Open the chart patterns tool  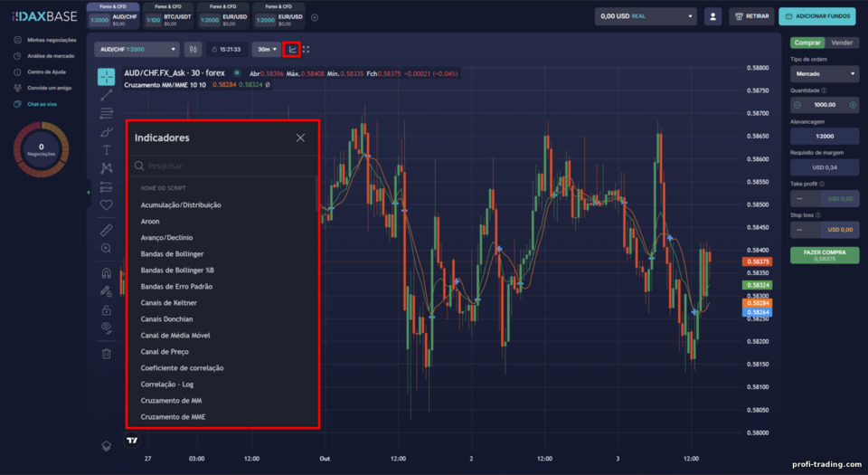(x=107, y=167)
